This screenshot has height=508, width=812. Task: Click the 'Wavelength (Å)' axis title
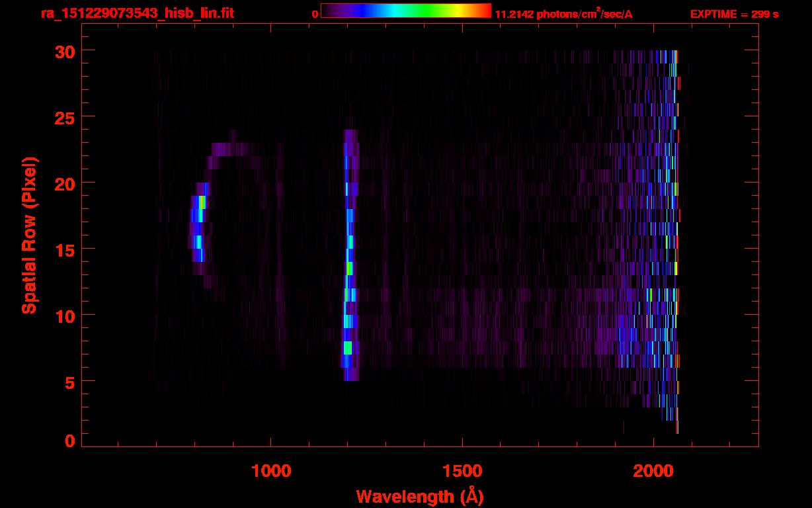pyautogui.click(x=420, y=496)
